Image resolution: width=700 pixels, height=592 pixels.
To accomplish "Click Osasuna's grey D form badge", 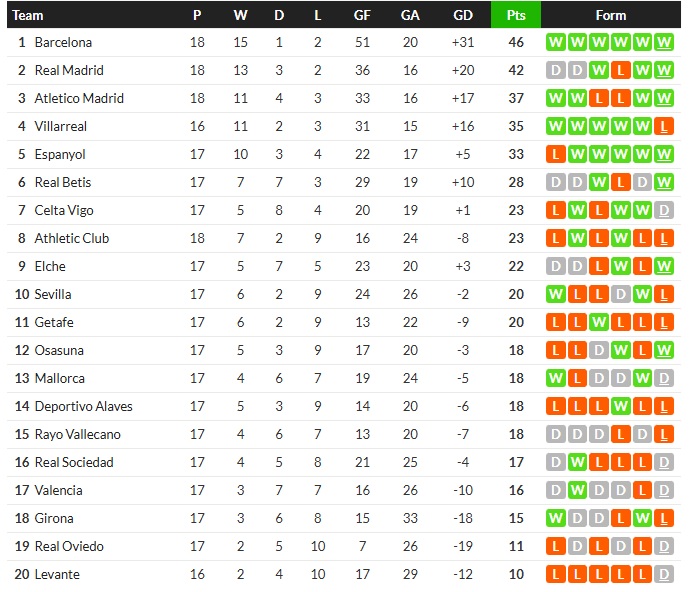I will point(599,351).
